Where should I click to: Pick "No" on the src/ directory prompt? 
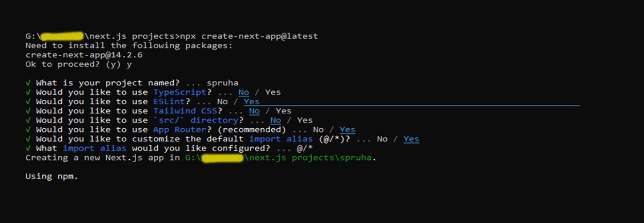[x=275, y=120]
